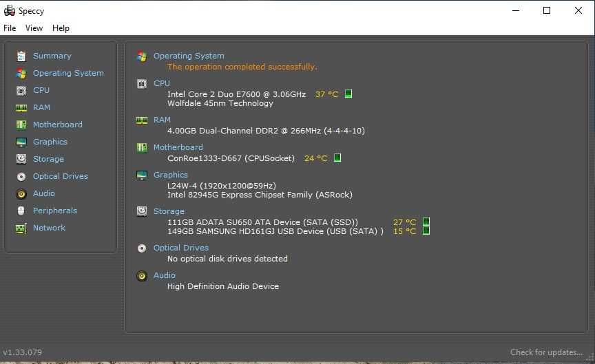
Task: Click the CPU chip icon in summary panel
Action: [x=142, y=83]
